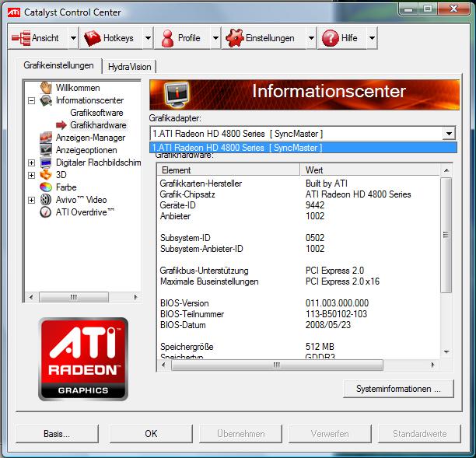Screen dimensions: 476x458
Task: Toggle the Grafikadapter combo box arrow
Action: click(x=449, y=134)
